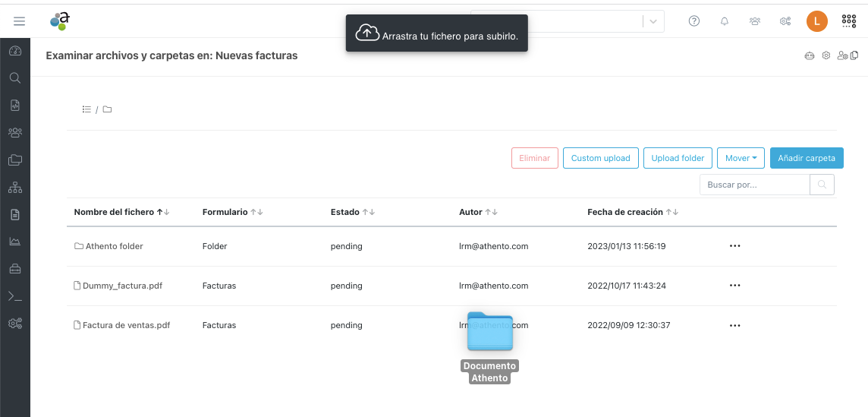
Task: Open the command line console icon
Action: pos(14,296)
